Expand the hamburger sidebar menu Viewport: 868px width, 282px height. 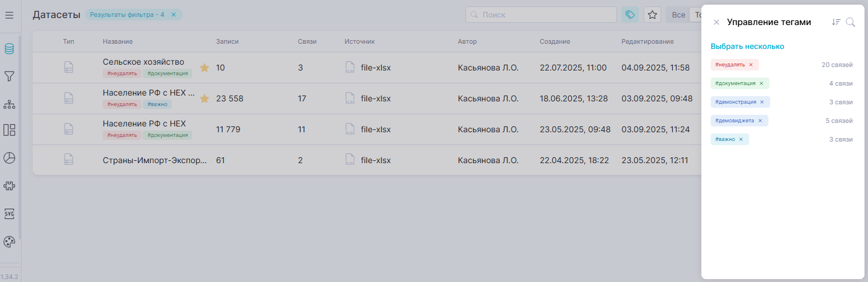9,15
